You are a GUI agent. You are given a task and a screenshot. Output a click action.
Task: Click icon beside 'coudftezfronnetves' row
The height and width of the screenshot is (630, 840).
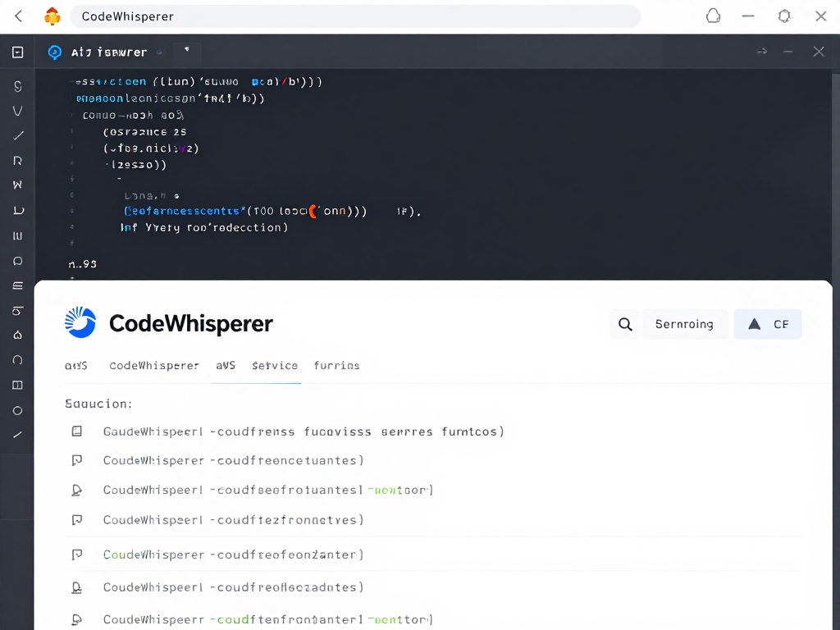coord(77,519)
